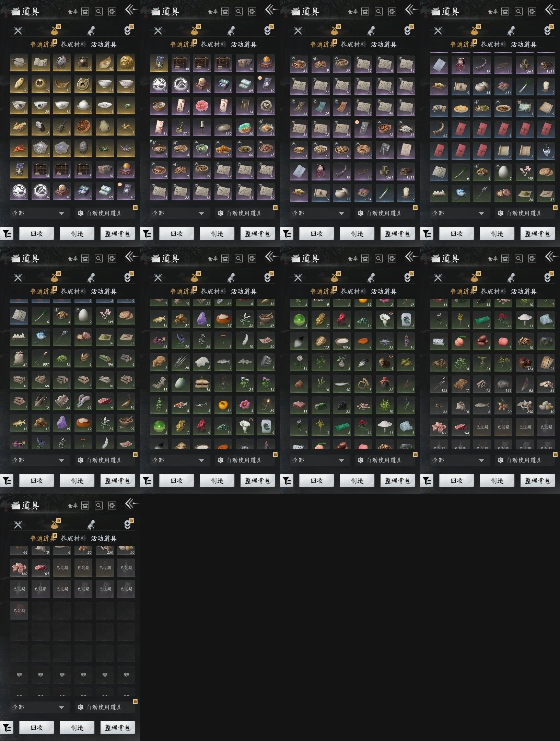Screen dimensions: 560x741
Task: Click the dried fish item with count 39
Action: [x=406, y=128]
